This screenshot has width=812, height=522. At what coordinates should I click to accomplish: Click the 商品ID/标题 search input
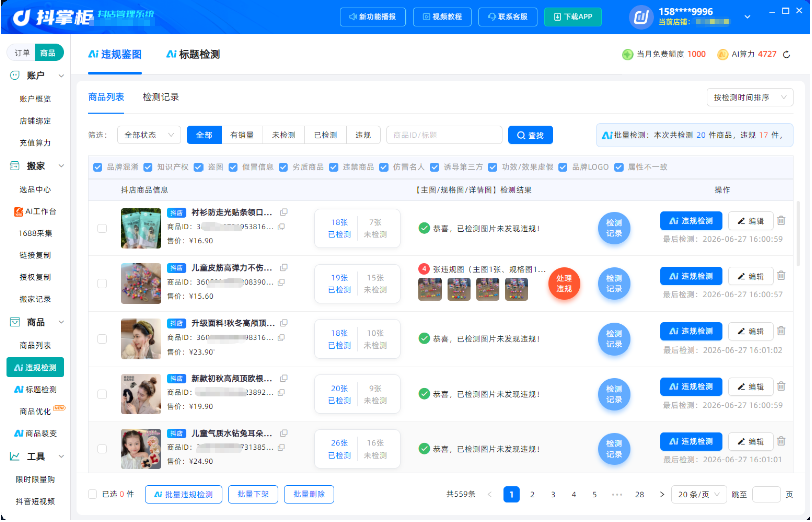click(445, 135)
